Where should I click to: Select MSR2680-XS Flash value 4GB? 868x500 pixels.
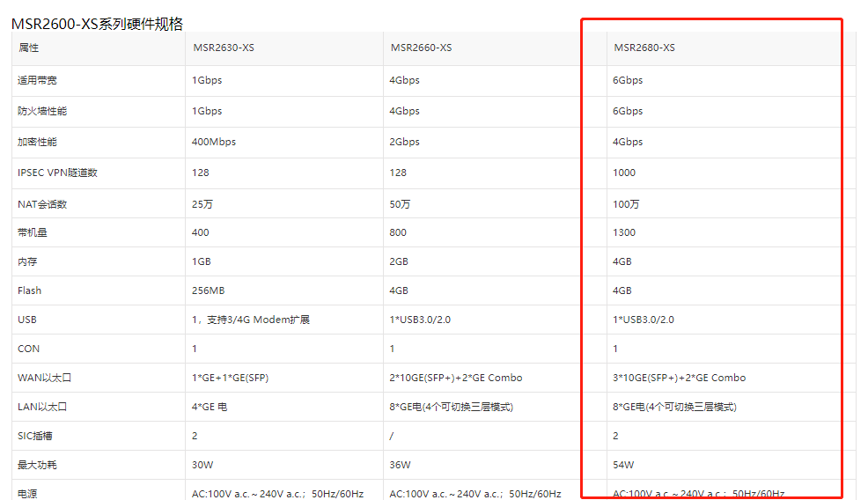click(622, 290)
